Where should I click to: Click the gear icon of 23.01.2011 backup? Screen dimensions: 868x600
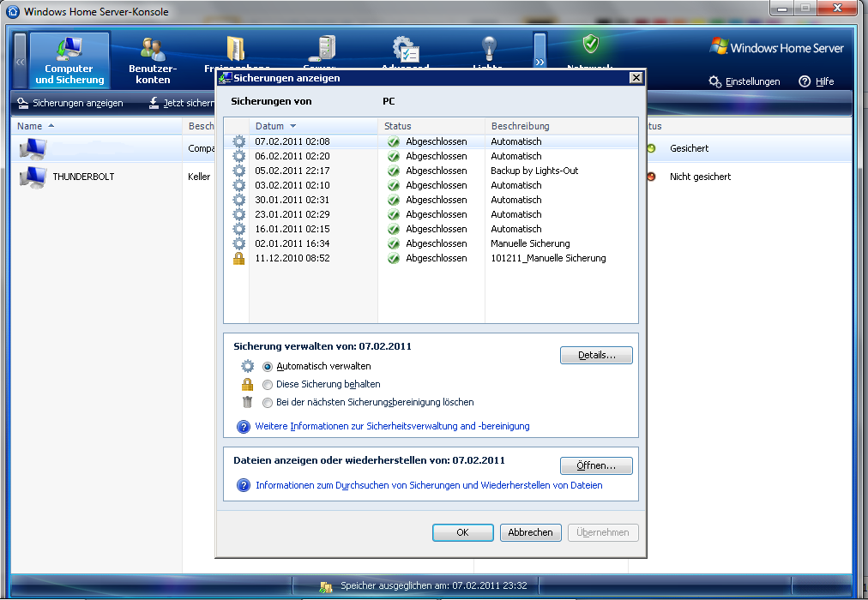pyautogui.click(x=238, y=214)
